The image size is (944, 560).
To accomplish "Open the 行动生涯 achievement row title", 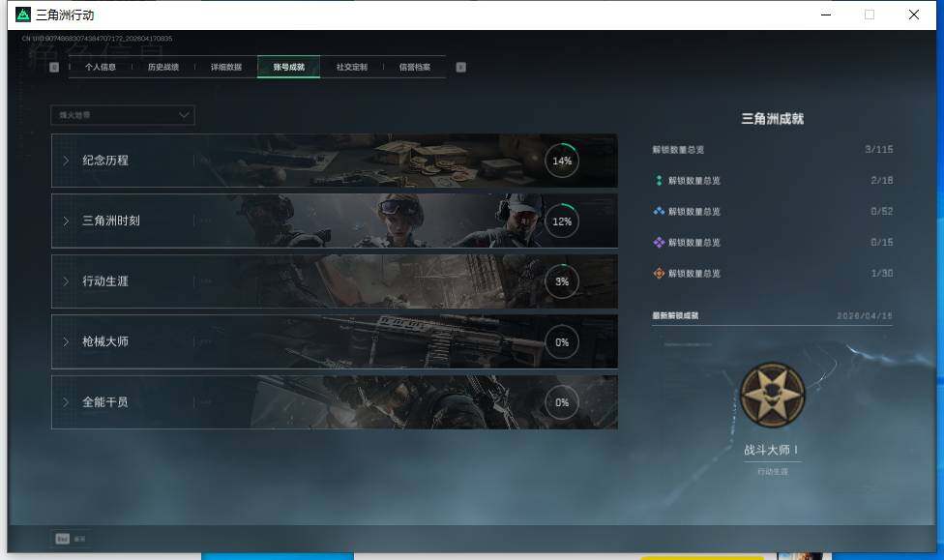I will (x=105, y=280).
